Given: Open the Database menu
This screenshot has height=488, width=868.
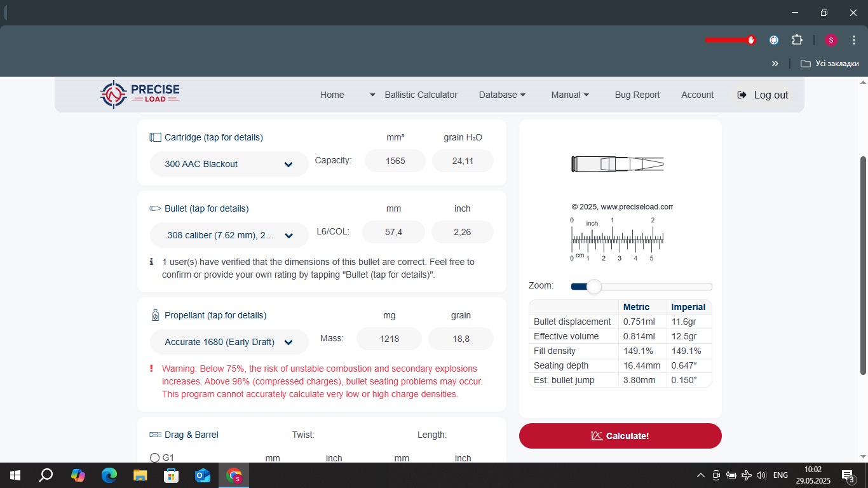Looking at the screenshot, I should [x=502, y=95].
